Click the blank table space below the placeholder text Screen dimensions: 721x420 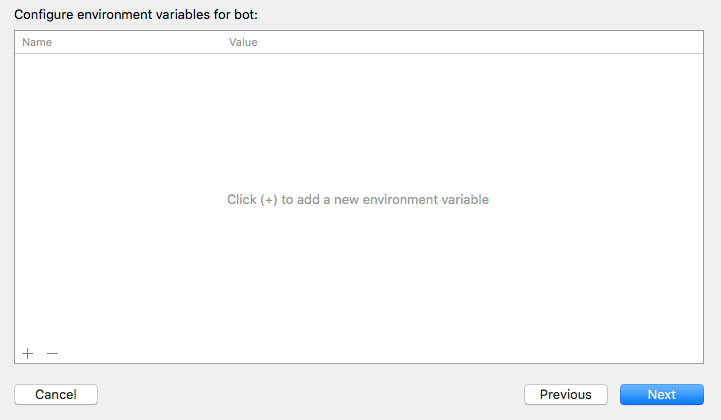[358, 280]
